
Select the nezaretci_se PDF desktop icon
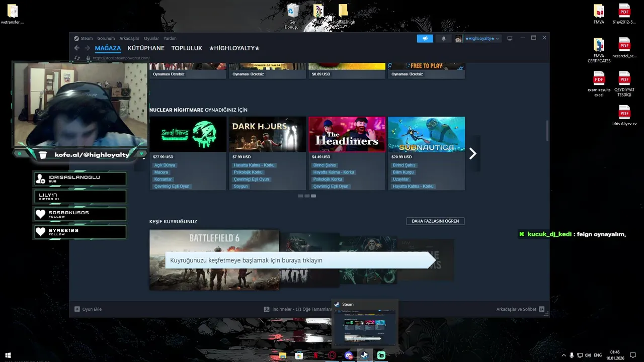[x=624, y=48]
